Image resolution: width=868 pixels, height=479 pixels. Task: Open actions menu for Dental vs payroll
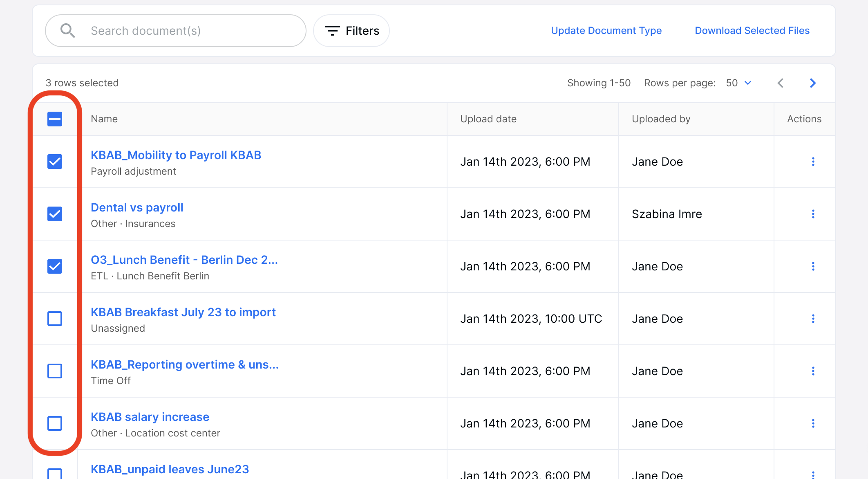pyautogui.click(x=813, y=214)
